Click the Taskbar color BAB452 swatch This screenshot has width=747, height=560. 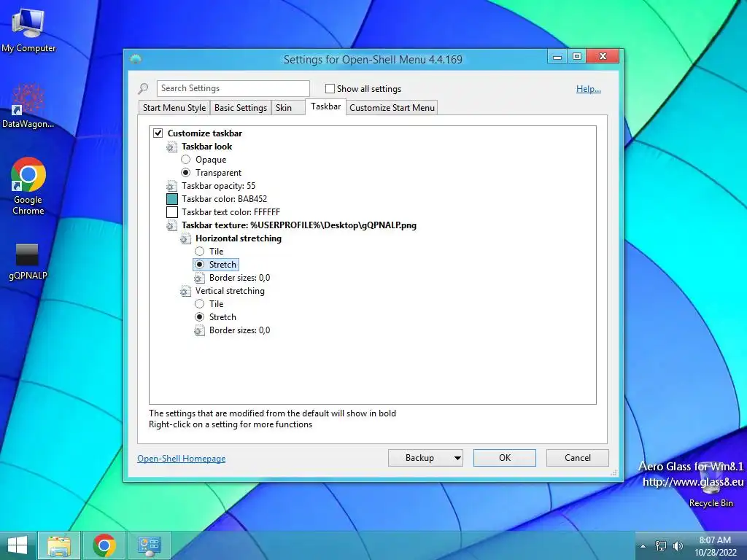(172, 199)
